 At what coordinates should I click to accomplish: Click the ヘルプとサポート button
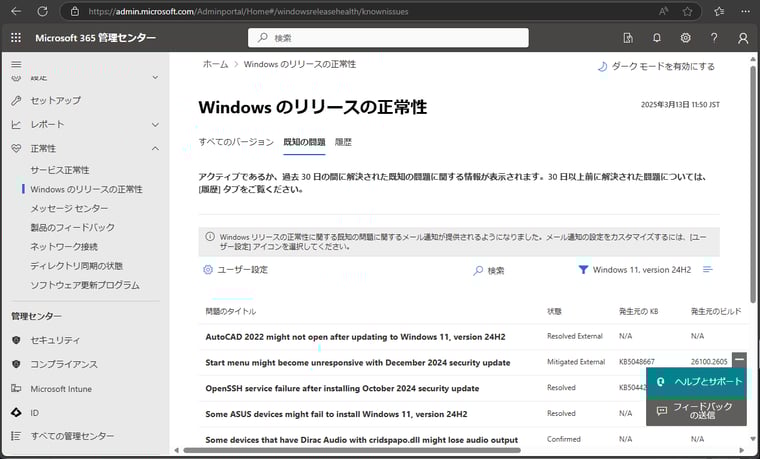[x=697, y=381]
